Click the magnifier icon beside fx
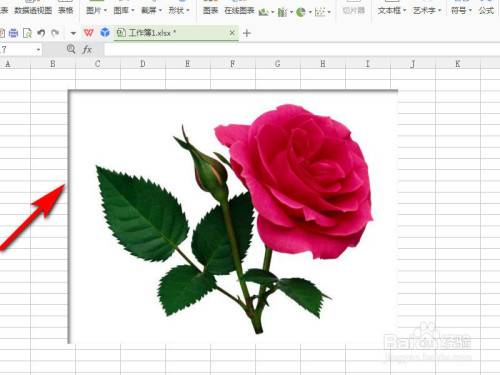This screenshot has height=375, width=500. coord(71,49)
